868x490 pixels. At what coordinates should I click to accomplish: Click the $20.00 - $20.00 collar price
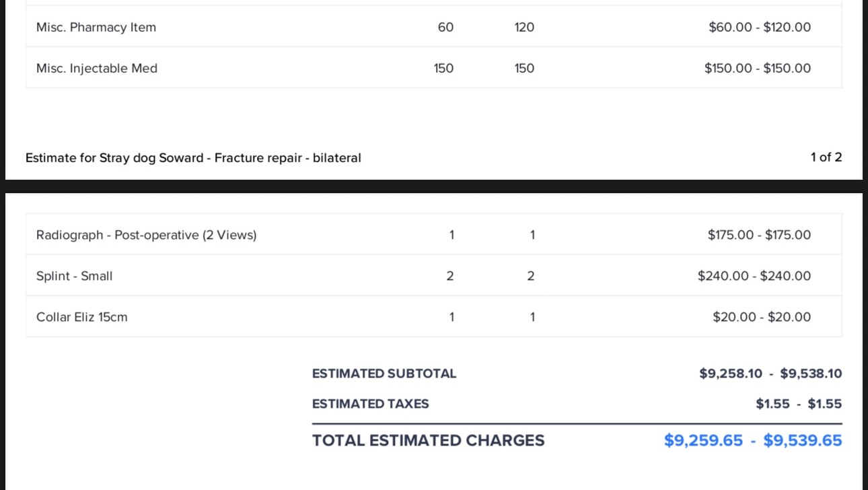click(762, 317)
